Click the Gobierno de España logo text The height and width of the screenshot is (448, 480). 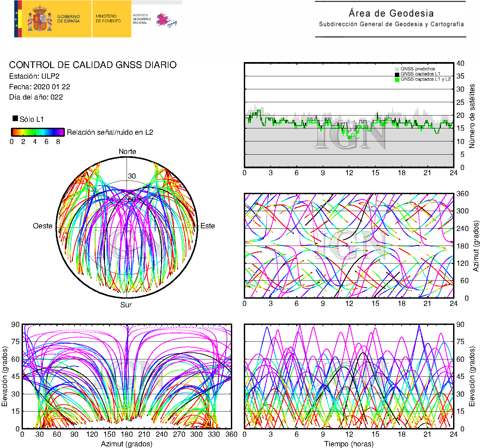click(x=68, y=19)
